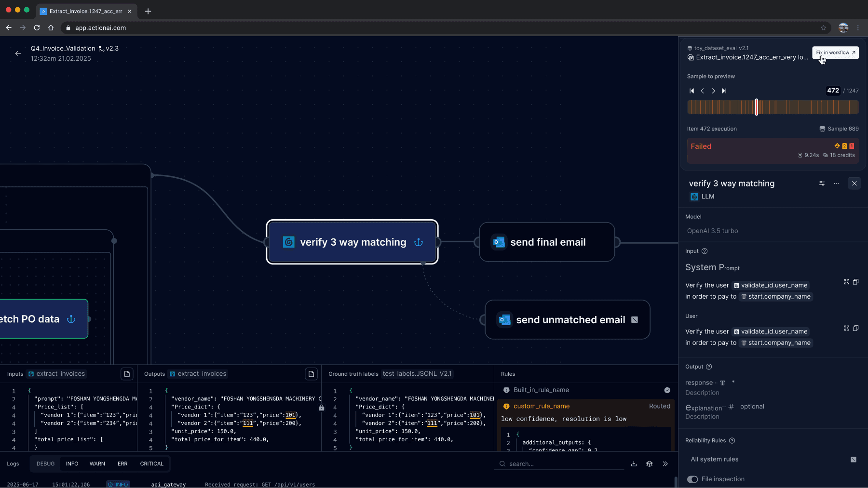The width and height of the screenshot is (868, 488).
Task: Filter logs by CRITICAL level
Action: [151, 464]
